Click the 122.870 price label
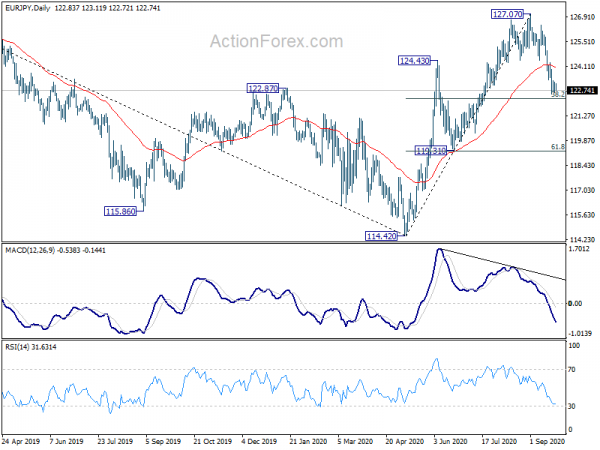This screenshot has width=600, height=450. point(263,88)
